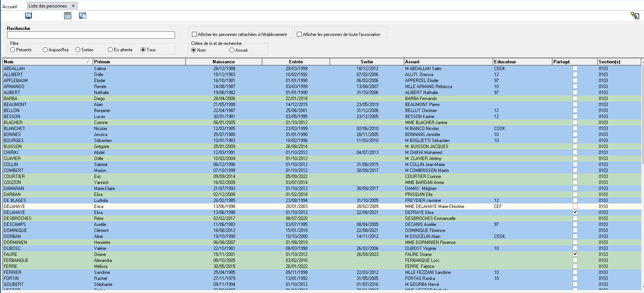Sort by the Entrée column header

coord(296,62)
